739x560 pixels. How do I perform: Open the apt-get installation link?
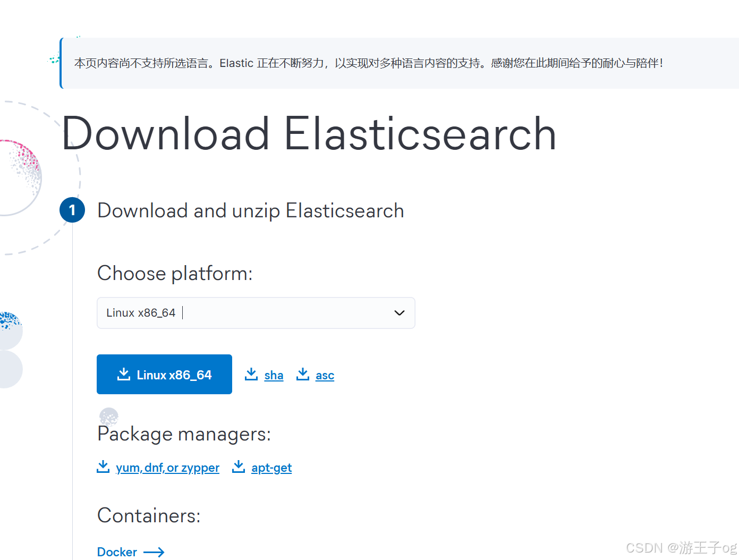pyautogui.click(x=271, y=468)
